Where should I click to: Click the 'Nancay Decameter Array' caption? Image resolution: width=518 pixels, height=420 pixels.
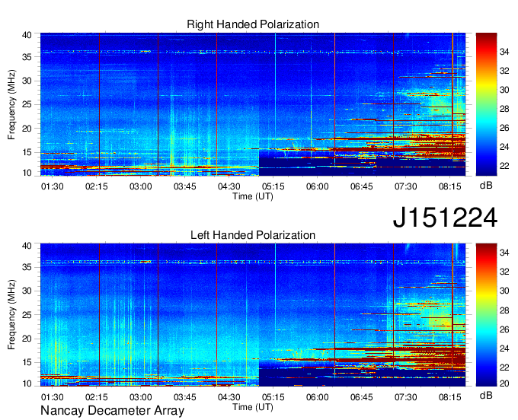[112, 411]
